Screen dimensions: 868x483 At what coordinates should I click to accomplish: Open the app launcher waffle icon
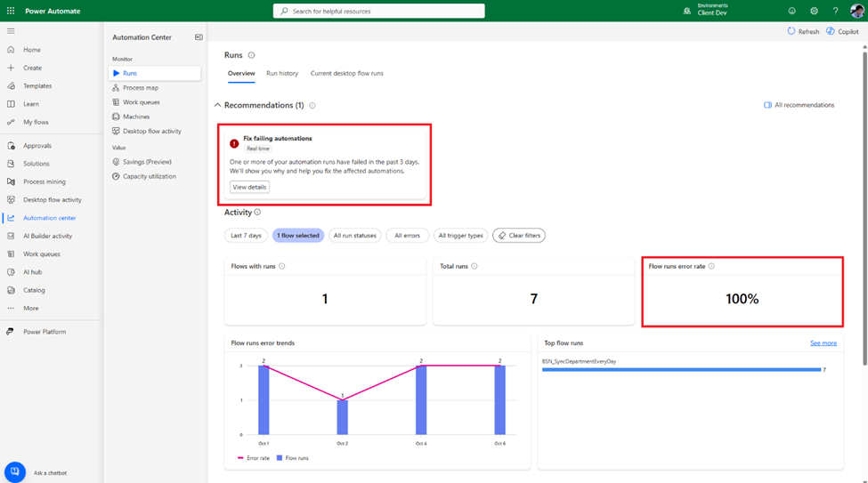(x=11, y=11)
